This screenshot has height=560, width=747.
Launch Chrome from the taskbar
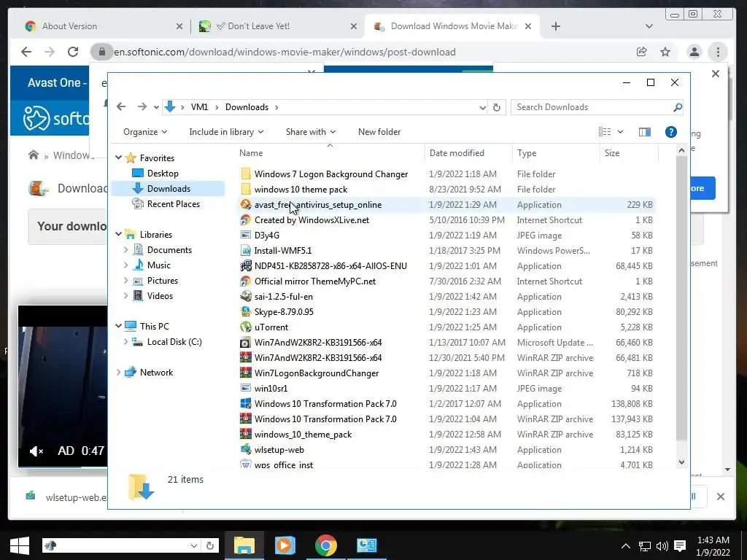326,545
